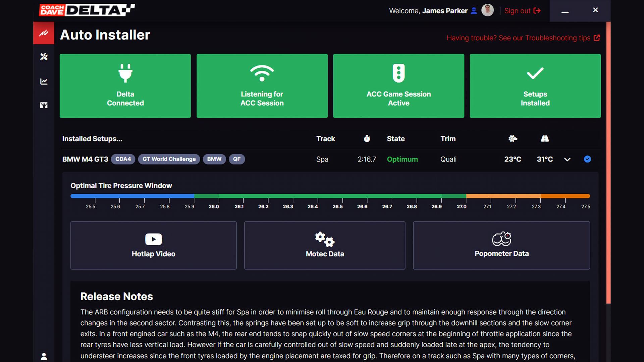Click James Parker's avatar picture
Viewport: 644px width, 362px height.
[x=487, y=10]
